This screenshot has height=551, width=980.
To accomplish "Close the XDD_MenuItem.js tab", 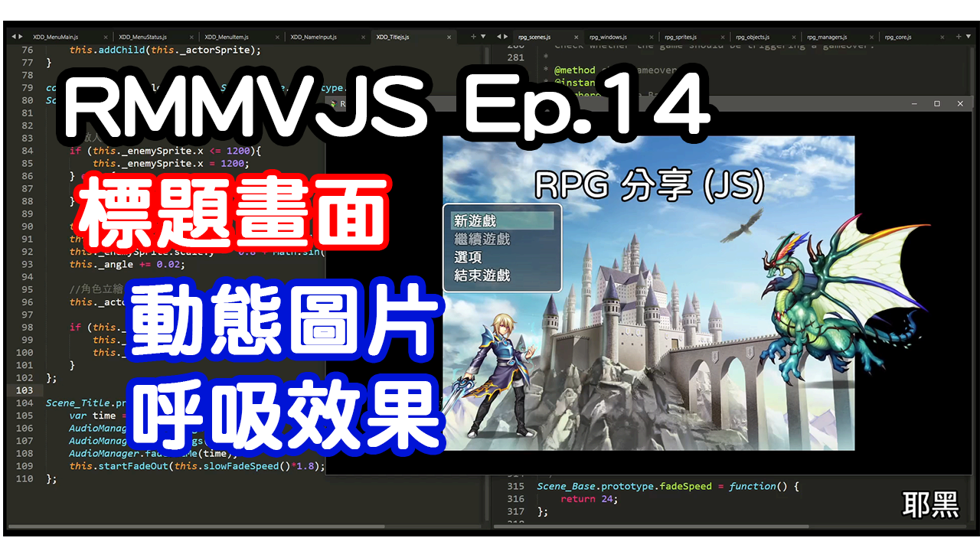I will 276,36.
